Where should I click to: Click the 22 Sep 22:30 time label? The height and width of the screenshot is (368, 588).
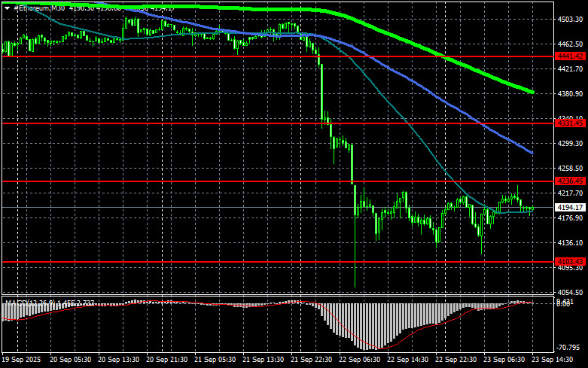point(456,360)
